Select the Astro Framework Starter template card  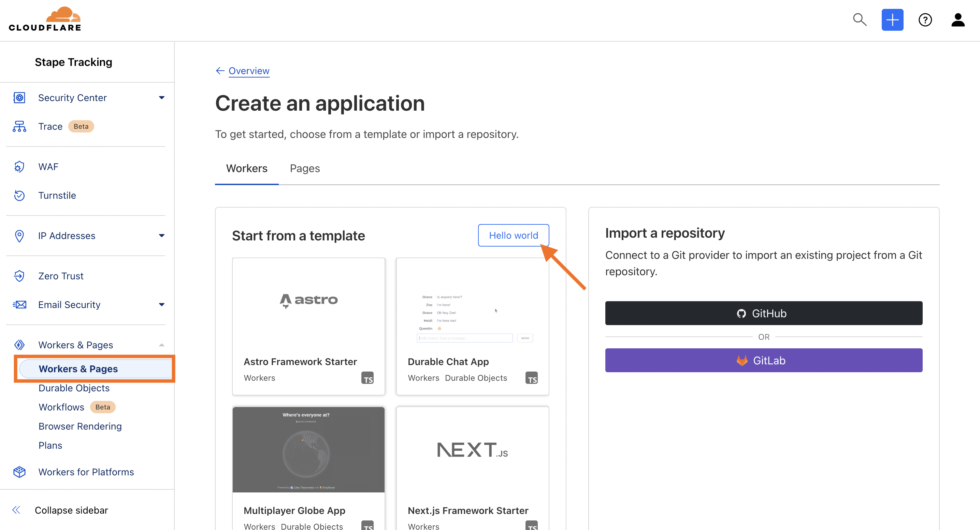[x=308, y=326]
